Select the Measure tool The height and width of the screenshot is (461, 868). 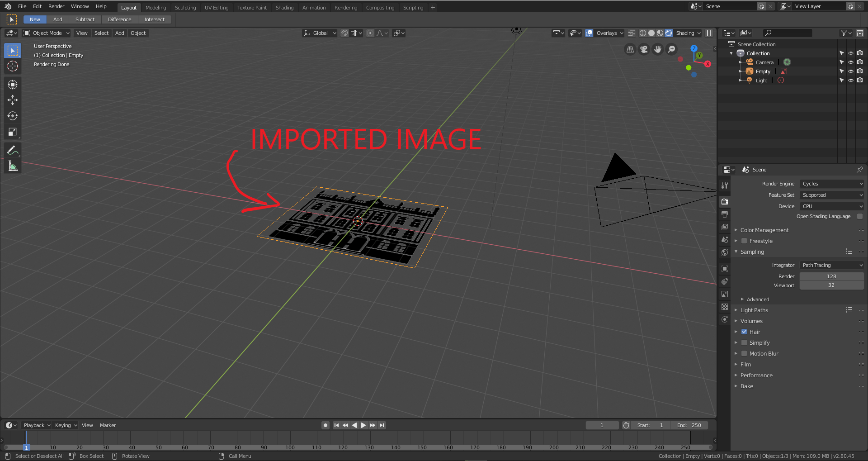[12, 166]
